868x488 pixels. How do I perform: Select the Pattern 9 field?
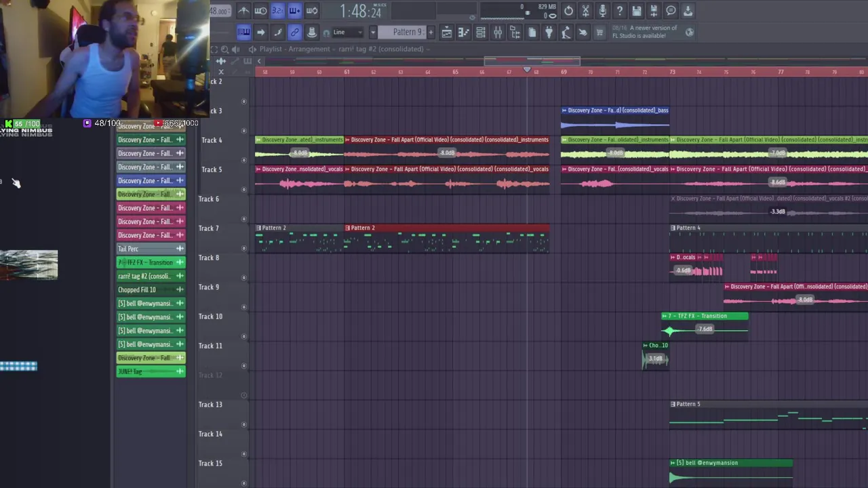tap(401, 33)
